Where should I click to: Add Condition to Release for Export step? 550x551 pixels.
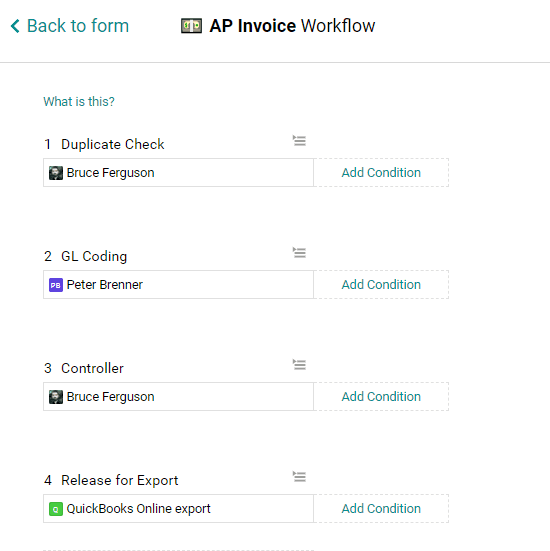pos(381,508)
